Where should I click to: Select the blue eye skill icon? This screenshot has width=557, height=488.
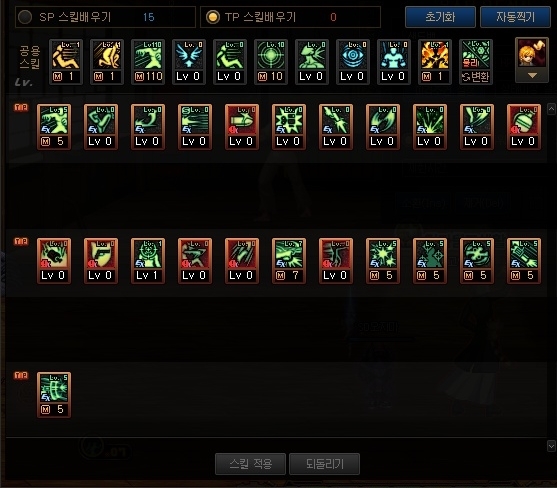(x=353, y=62)
